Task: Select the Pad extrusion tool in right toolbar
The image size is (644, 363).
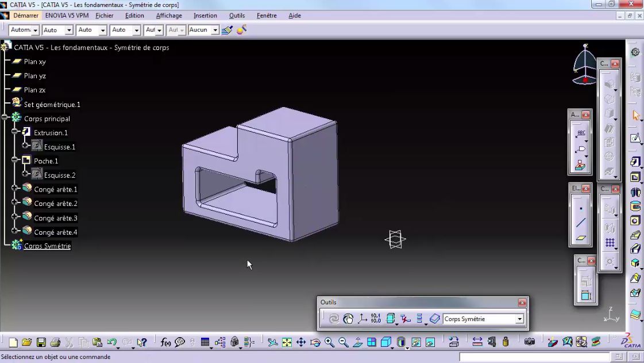Action: 635,162
